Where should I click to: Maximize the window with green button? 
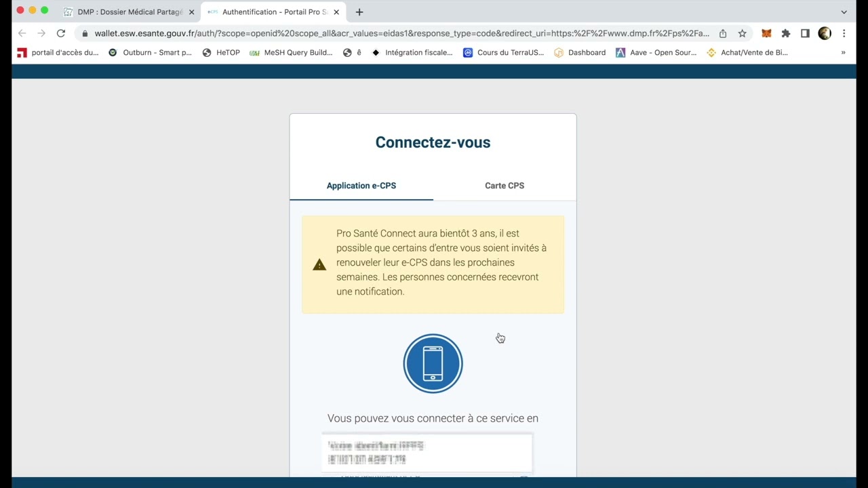point(44,10)
